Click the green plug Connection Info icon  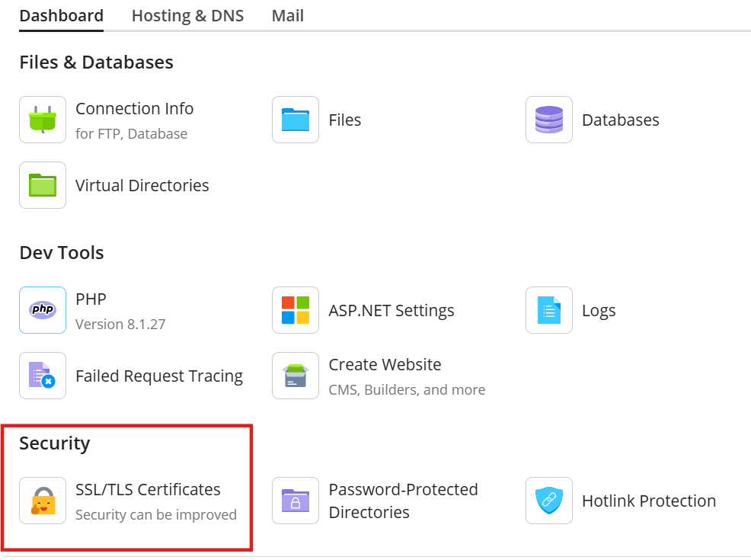43,120
